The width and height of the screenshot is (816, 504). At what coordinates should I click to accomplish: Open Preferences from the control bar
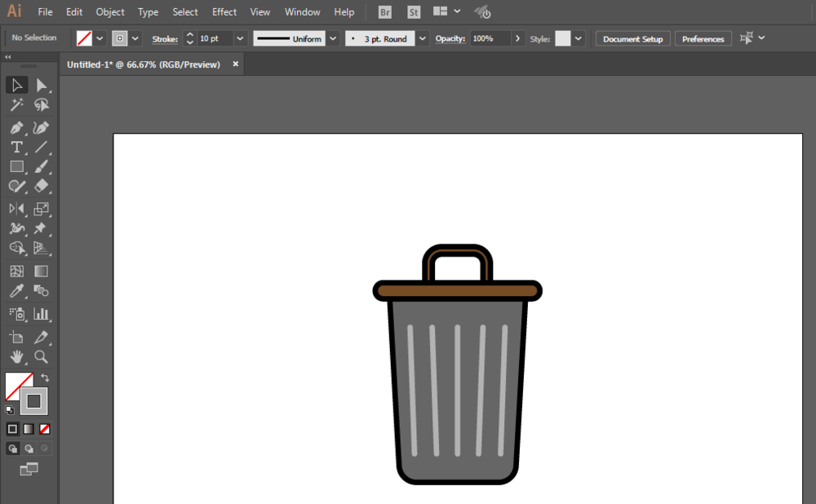pos(703,39)
